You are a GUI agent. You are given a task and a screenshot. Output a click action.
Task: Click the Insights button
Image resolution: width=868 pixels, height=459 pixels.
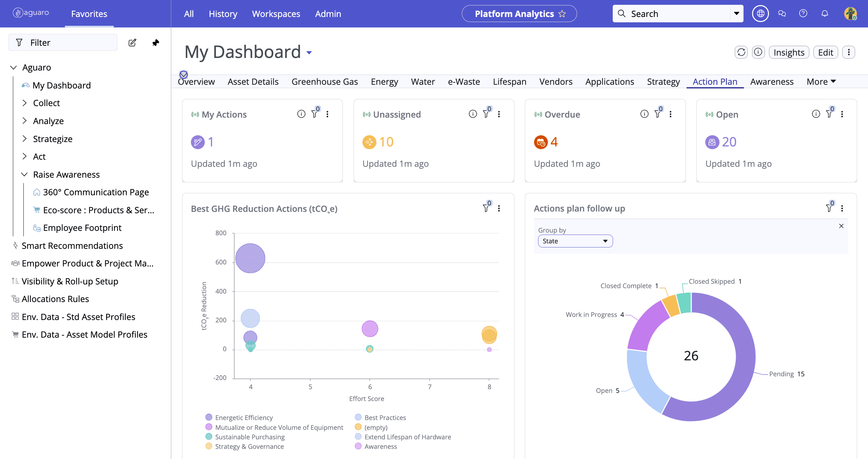(x=789, y=53)
